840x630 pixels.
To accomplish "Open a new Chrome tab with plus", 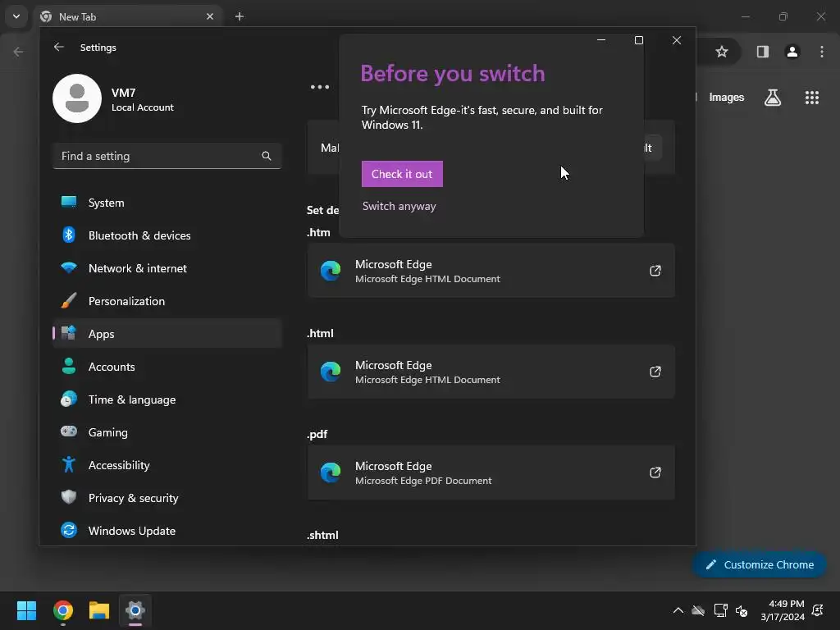I will (240, 16).
